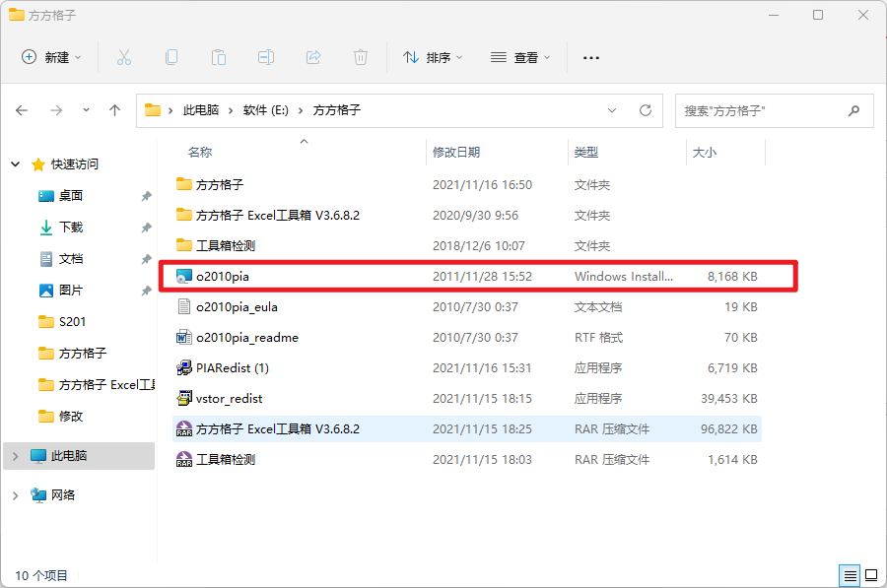Select the o2010pia_eula text file icon
This screenshot has height=588, width=887.
pos(184,307)
